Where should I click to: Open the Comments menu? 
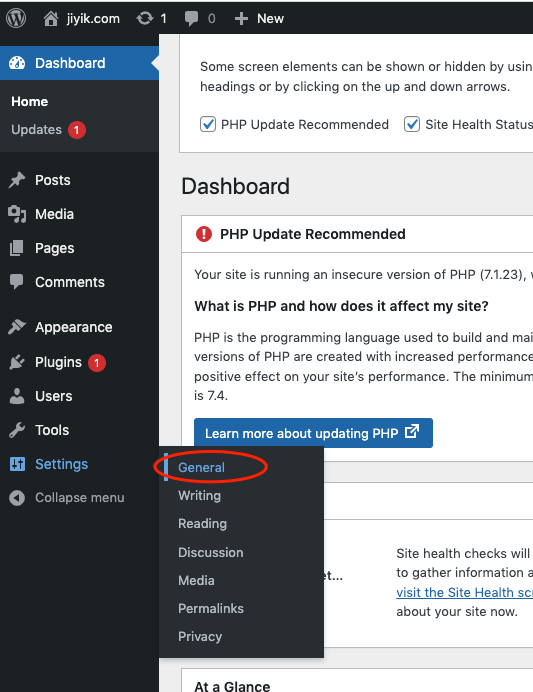pos(70,282)
